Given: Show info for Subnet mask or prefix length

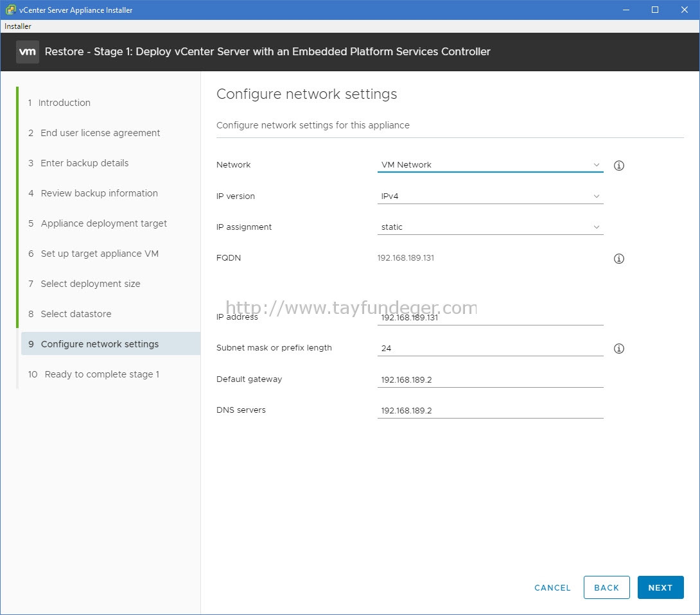Looking at the screenshot, I should point(618,349).
